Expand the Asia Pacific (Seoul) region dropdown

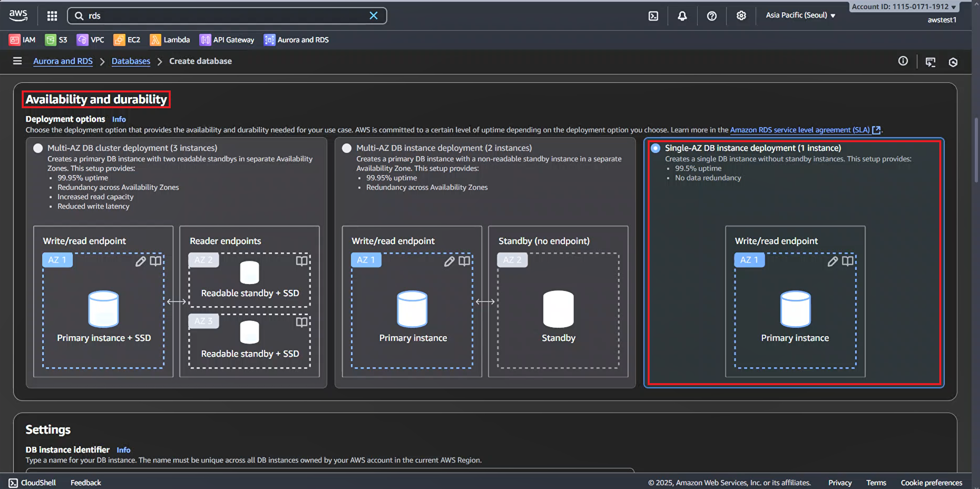point(800,15)
